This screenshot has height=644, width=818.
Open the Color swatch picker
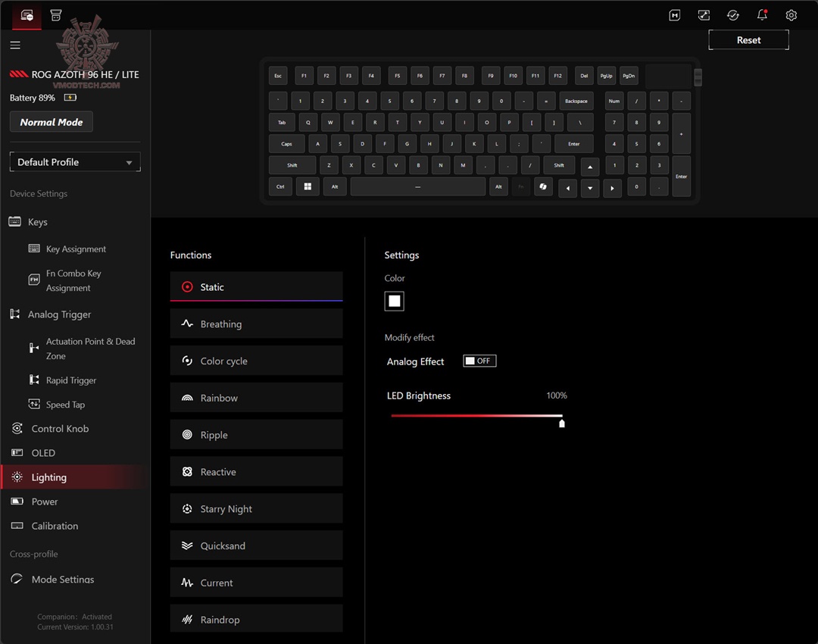pos(395,301)
